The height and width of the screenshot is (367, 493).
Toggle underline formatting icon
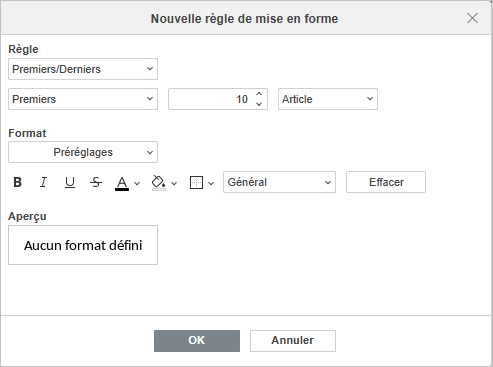click(70, 182)
